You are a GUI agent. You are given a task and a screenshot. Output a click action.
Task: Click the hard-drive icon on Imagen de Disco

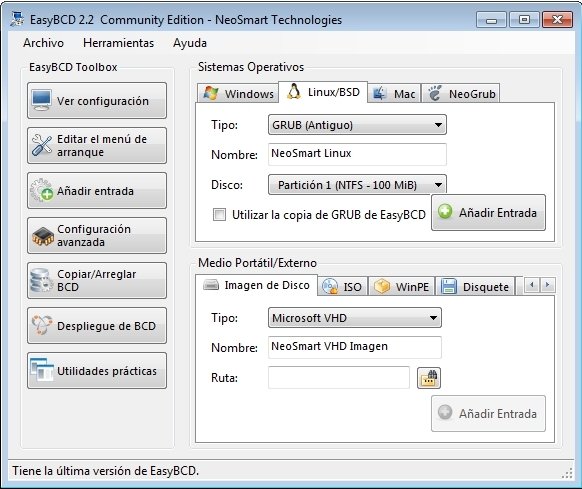tap(211, 285)
